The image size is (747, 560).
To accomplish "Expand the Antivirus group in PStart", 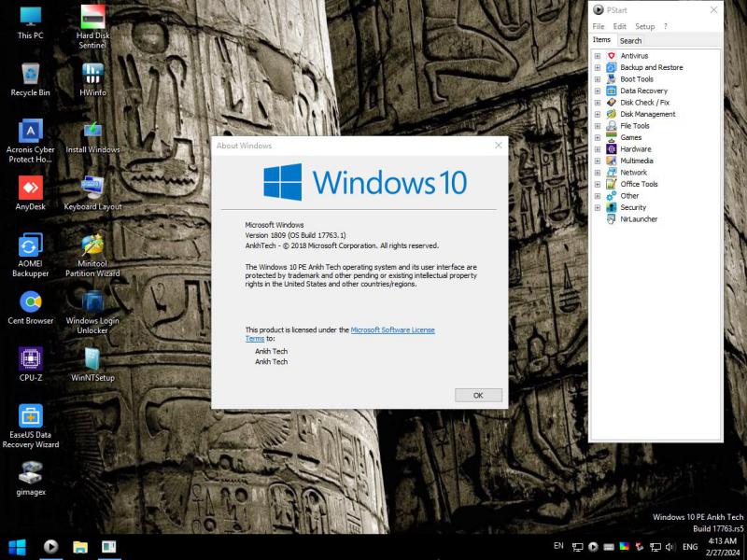I will tap(598, 56).
